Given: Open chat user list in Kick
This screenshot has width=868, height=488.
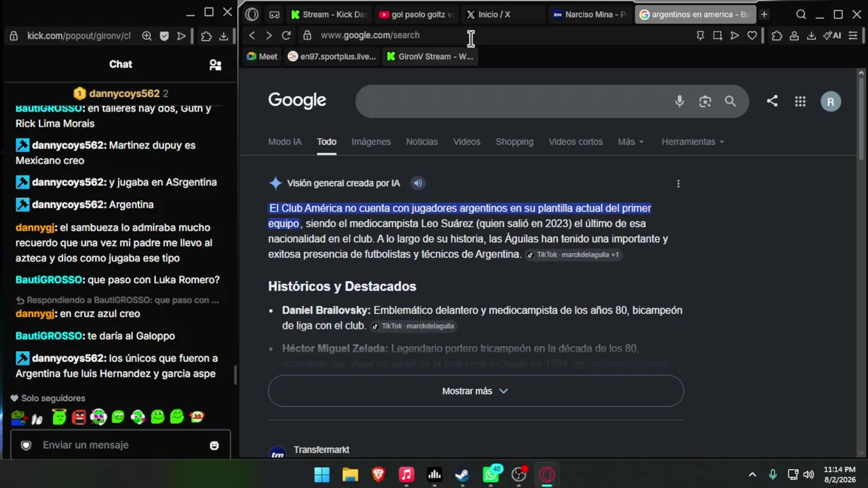Looking at the screenshot, I should click(x=215, y=64).
